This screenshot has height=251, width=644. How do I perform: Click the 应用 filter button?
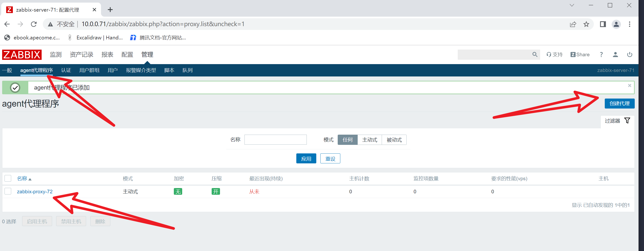coord(306,159)
